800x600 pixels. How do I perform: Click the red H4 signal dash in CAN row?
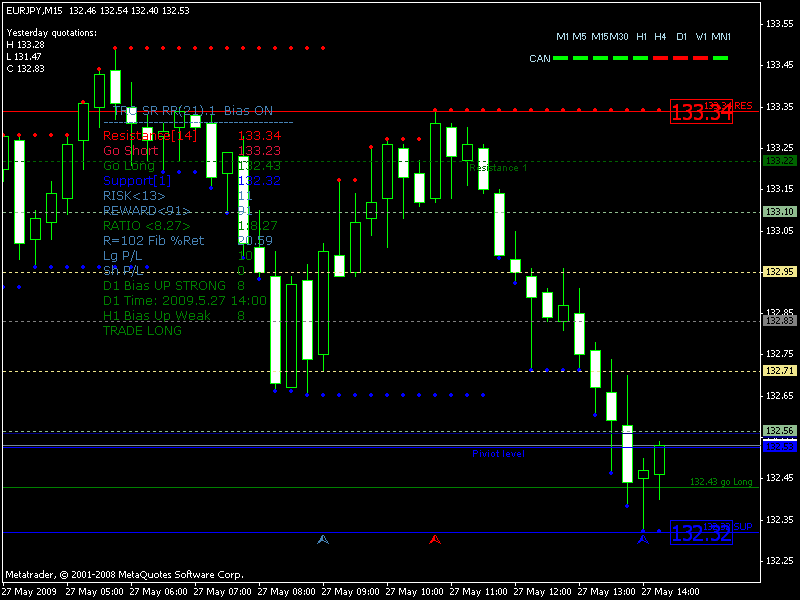click(x=660, y=58)
